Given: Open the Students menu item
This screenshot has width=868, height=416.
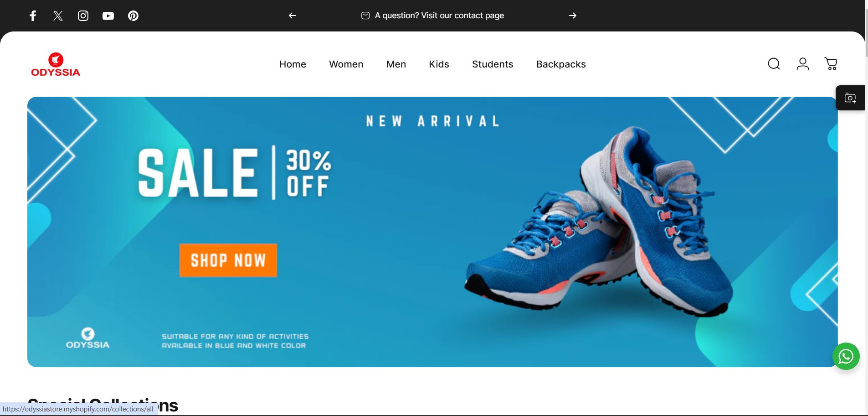Looking at the screenshot, I should point(493,64).
